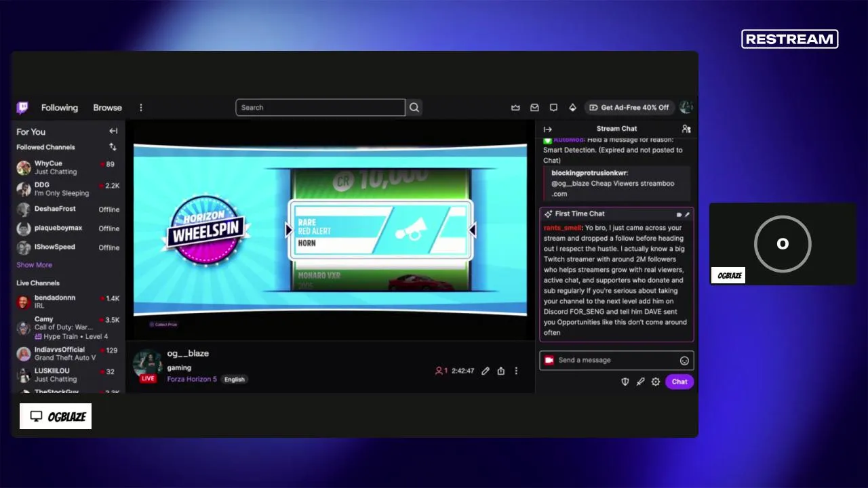Click the AutoMod green badge
Image resolution: width=868 pixels, height=488 pixels.
(x=547, y=140)
